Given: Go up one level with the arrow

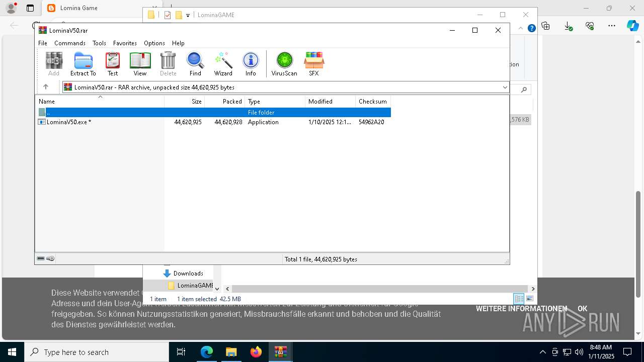Looking at the screenshot, I should pyautogui.click(x=46, y=87).
